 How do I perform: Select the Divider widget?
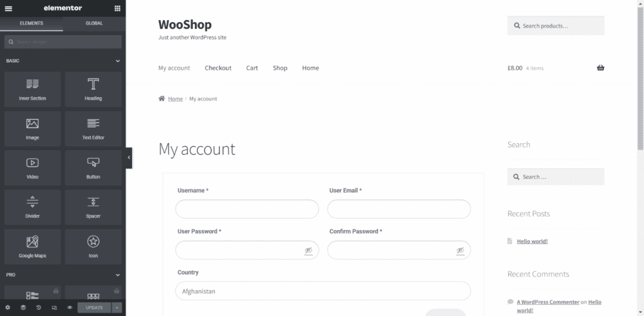[33, 207]
